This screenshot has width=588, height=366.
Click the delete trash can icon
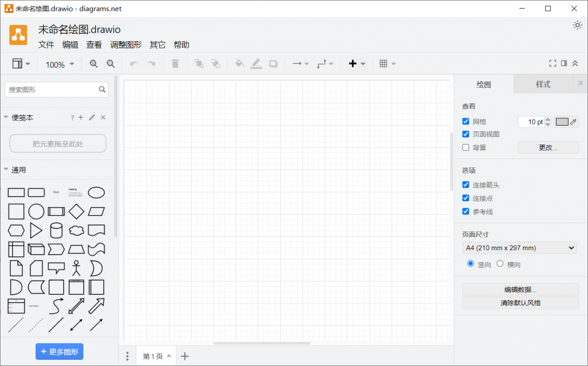[175, 64]
